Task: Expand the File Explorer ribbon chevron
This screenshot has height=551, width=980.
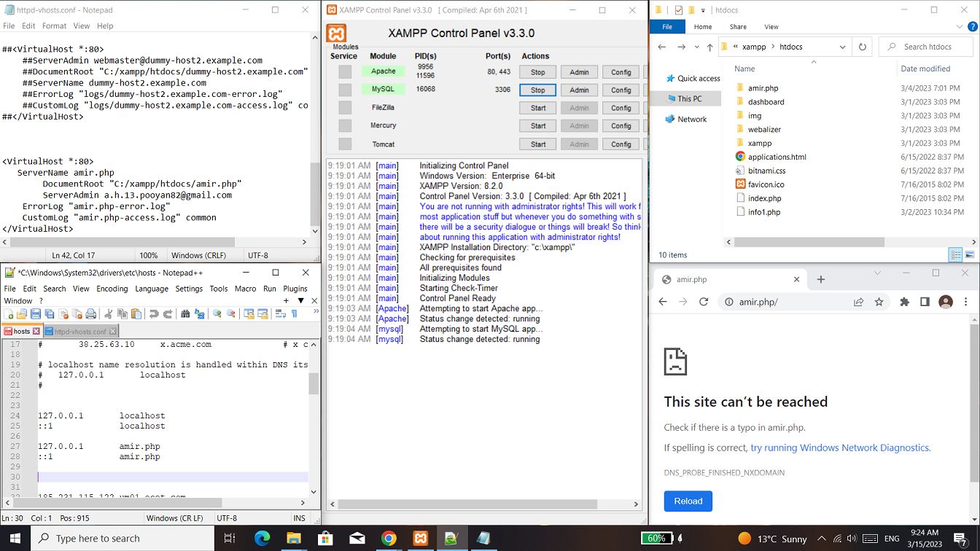Action: click(x=960, y=27)
